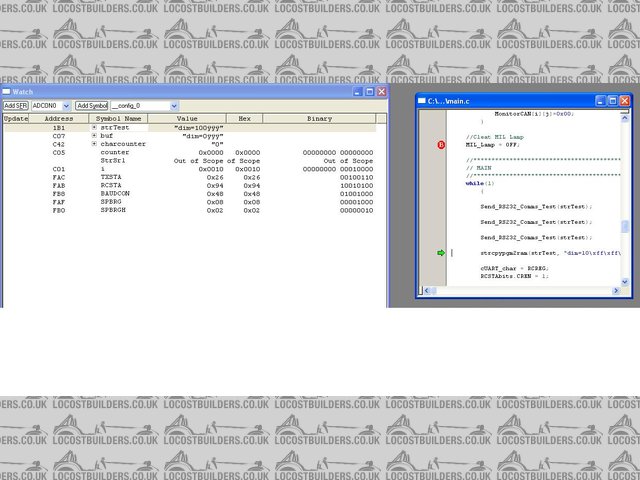Viewport: 640px width, 480px height.
Task: Close the main.c editor window
Action: point(625,101)
